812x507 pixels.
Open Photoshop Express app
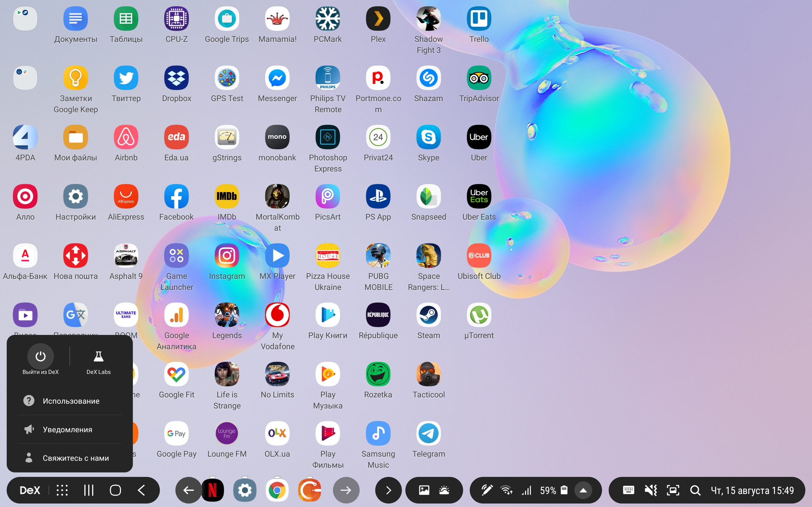pyautogui.click(x=327, y=137)
